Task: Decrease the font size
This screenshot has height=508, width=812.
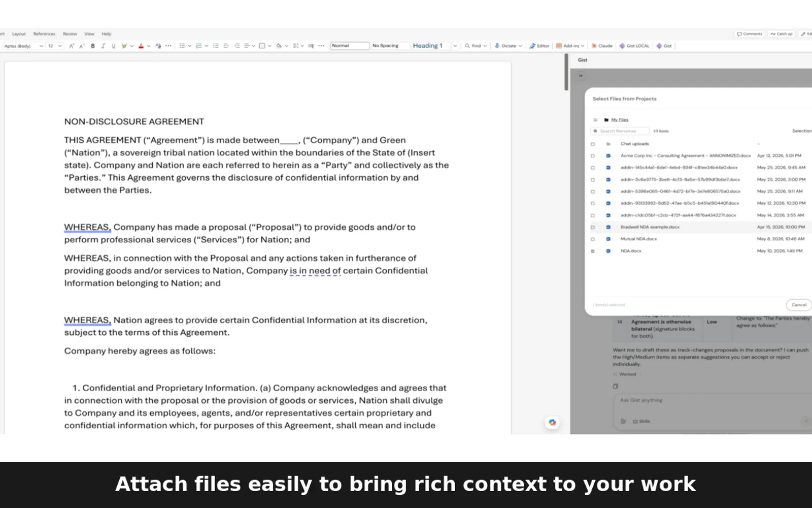Action: [82, 46]
